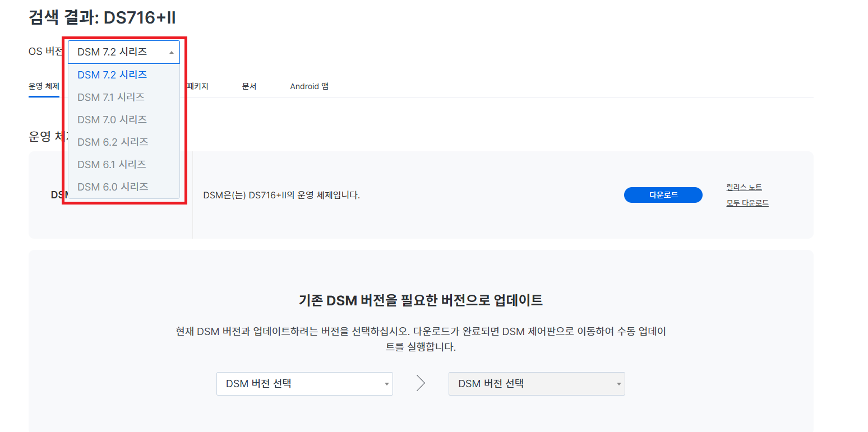
Task: Open the OS version DSM 7.2 dropdown
Action: pyautogui.click(x=124, y=52)
